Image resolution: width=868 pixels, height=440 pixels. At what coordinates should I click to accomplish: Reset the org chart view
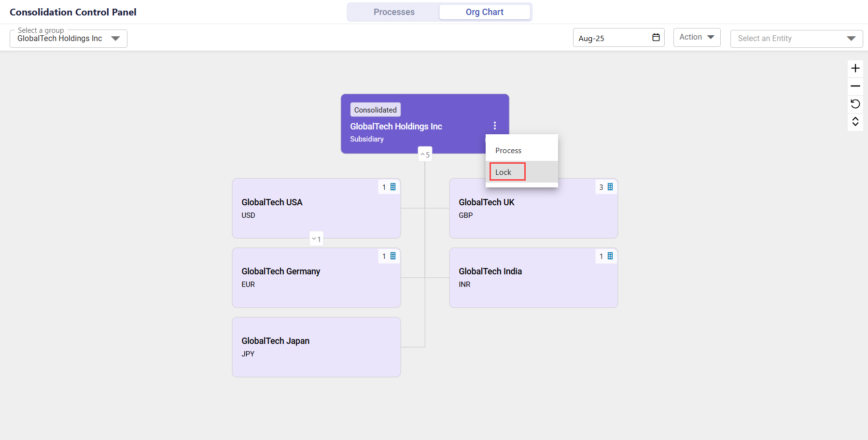point(855,104)
